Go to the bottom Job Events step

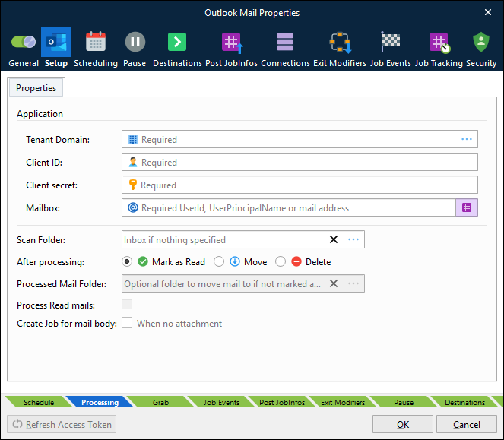click(x=221, y=402)
